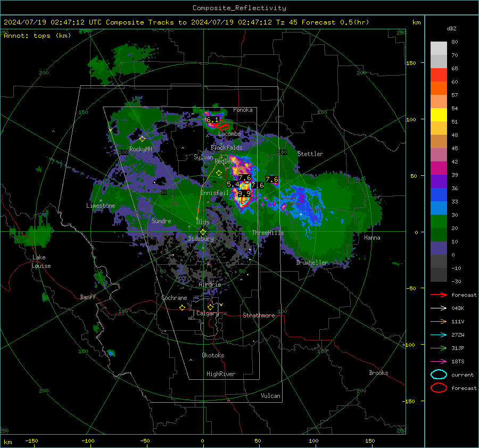Click the HighRiver city label
Image resolution: width=479 pixels, height=448 pixels.
click(221, 374)
